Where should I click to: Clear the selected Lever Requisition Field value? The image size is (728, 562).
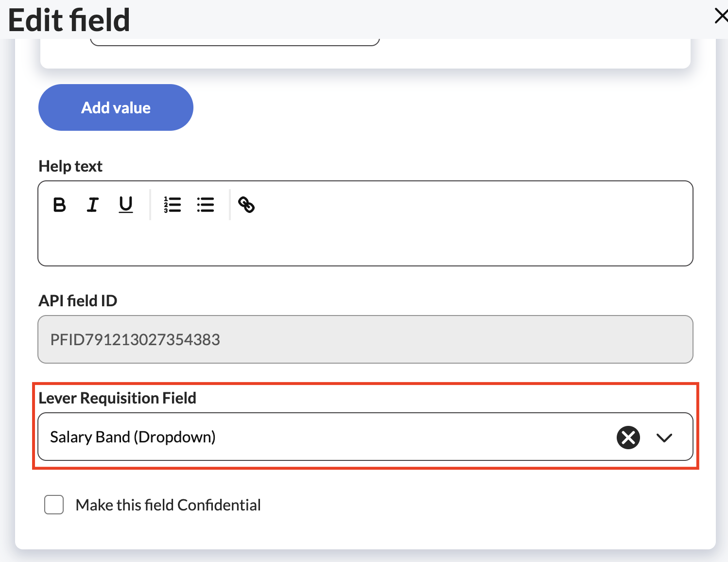(627, 437)
